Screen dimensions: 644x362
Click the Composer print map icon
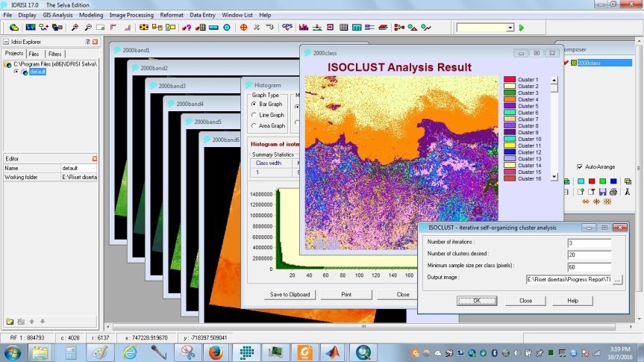click(x=613, y=192)
